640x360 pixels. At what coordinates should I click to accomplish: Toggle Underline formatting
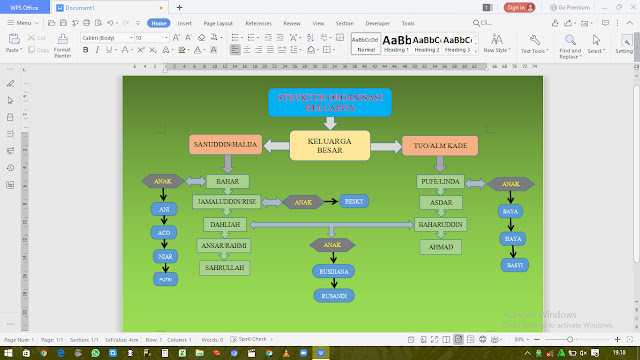click(109, 50)
